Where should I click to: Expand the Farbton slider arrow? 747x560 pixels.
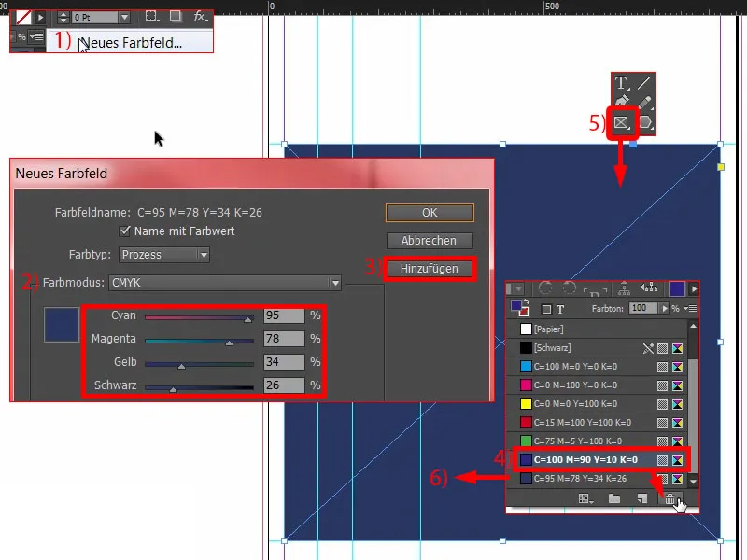(664, 309)
